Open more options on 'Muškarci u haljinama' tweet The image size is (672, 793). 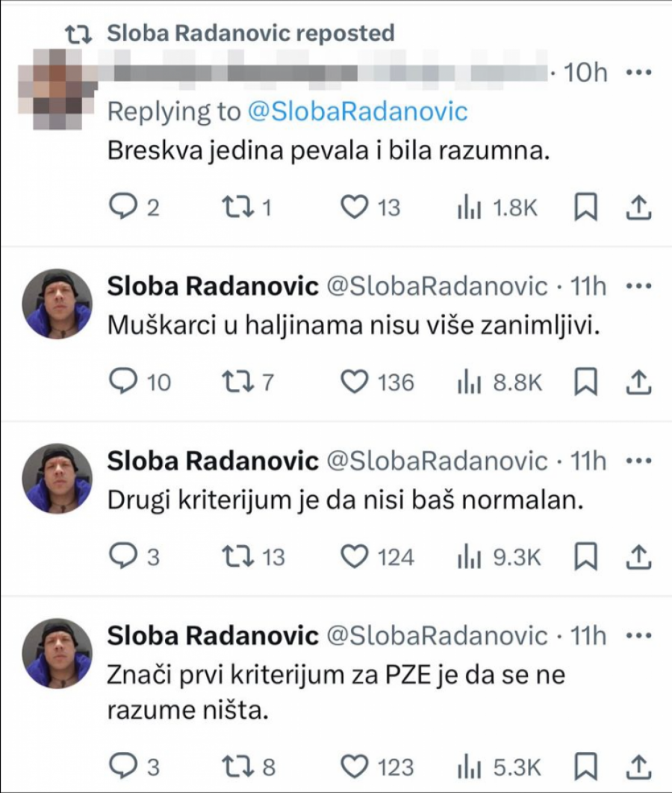click(638, 287)
